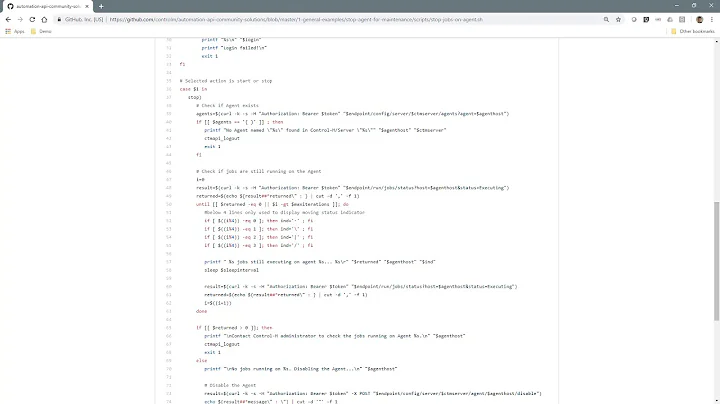Click the 'No Agent named' printf line

(325, 130)
